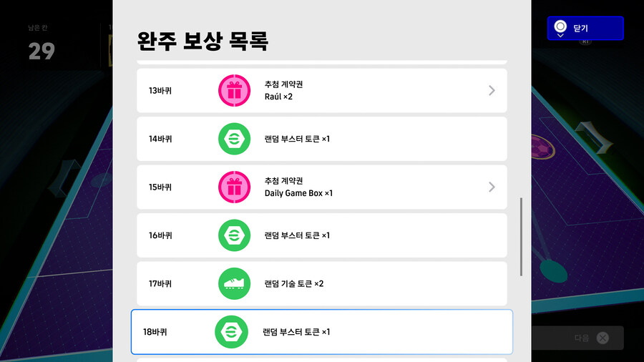Expand the Daily Game Box reward chevron
The height and width of the screenshot is (362, 644).
[492, 187]
